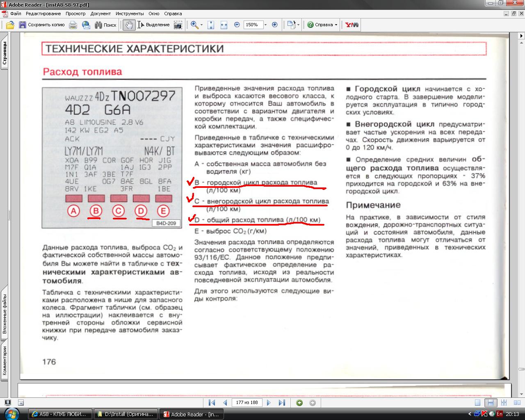Expand the Справка help dropdown arrow
Viewport: 525px width, 420px height.
tap(336, 25)
